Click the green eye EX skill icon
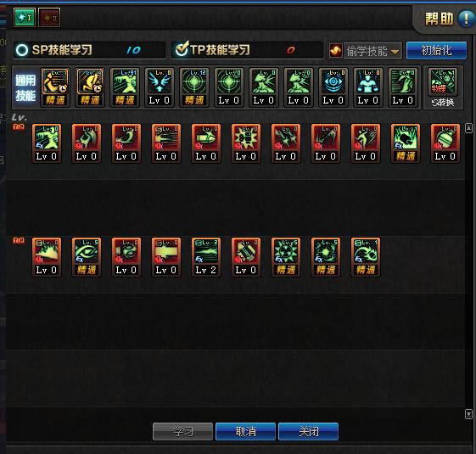The height and width of the screenshot is (454, 476). pyautogui.click(x=87, y=257)
